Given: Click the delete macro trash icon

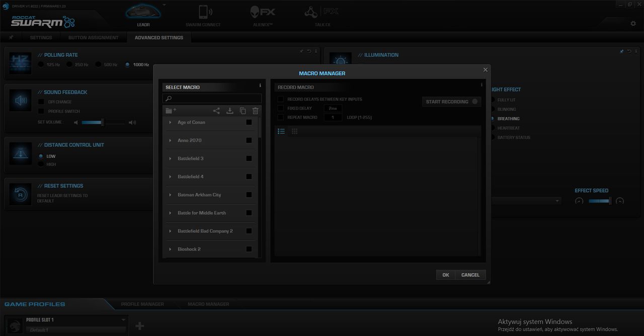Looking at the screenshot, I should point(256,111).
